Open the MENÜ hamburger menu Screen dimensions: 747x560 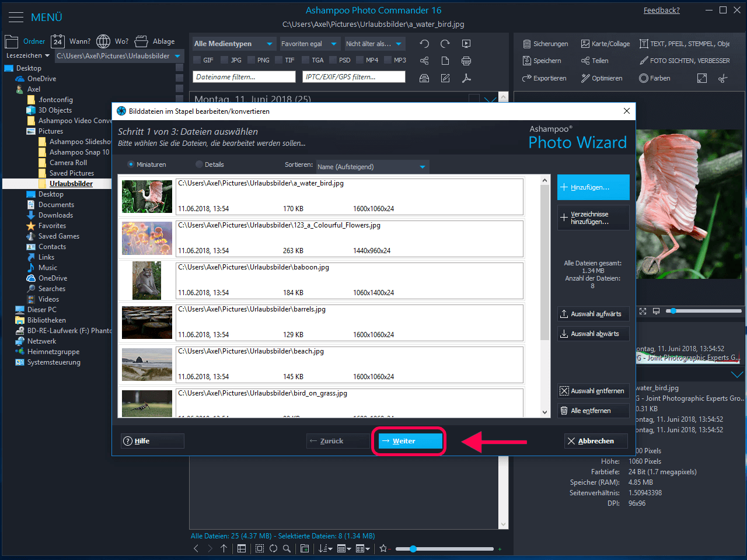[x=35, y=17]
